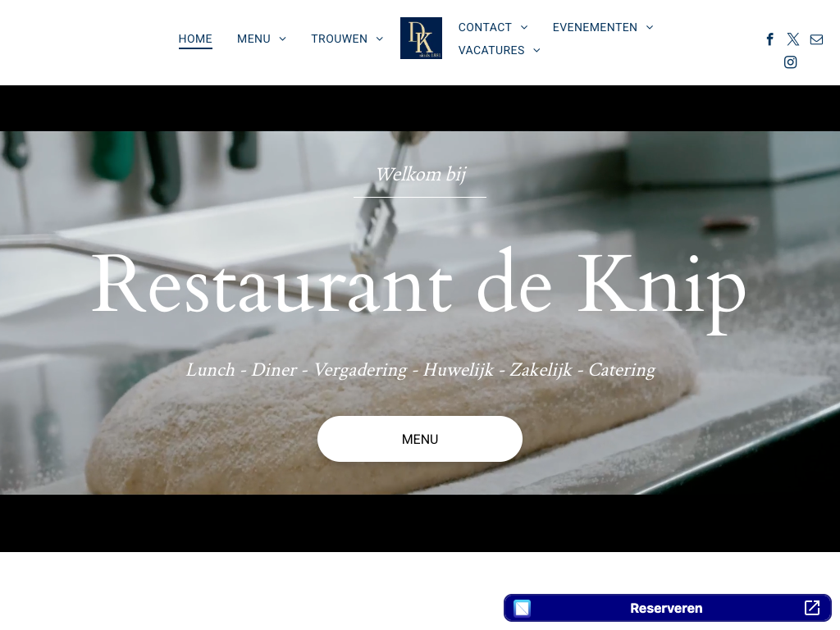Expand the EVENEMENTEN dropdown chevron
Viewport: 840px width, 630px height.
point(650,27)
